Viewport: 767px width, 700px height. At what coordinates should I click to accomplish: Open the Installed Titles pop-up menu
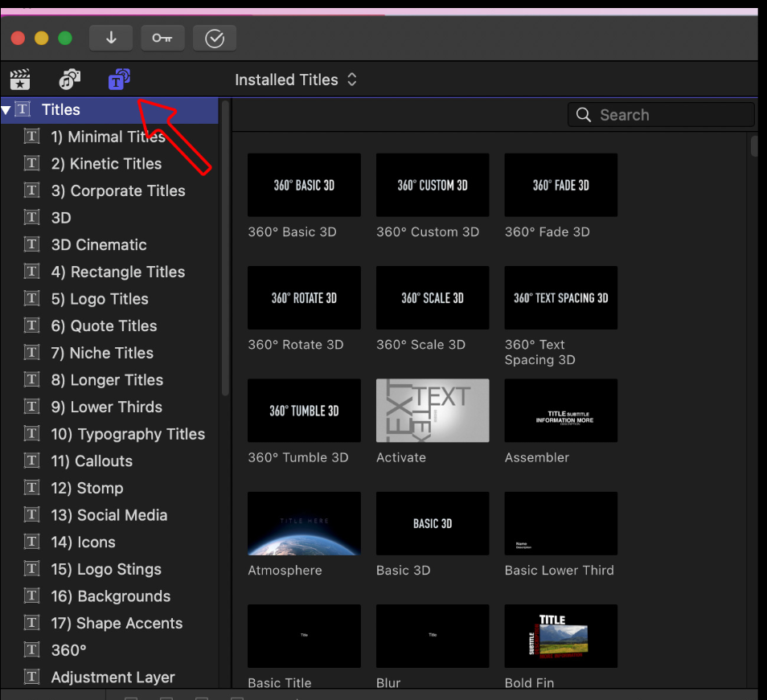pos(295,80)
